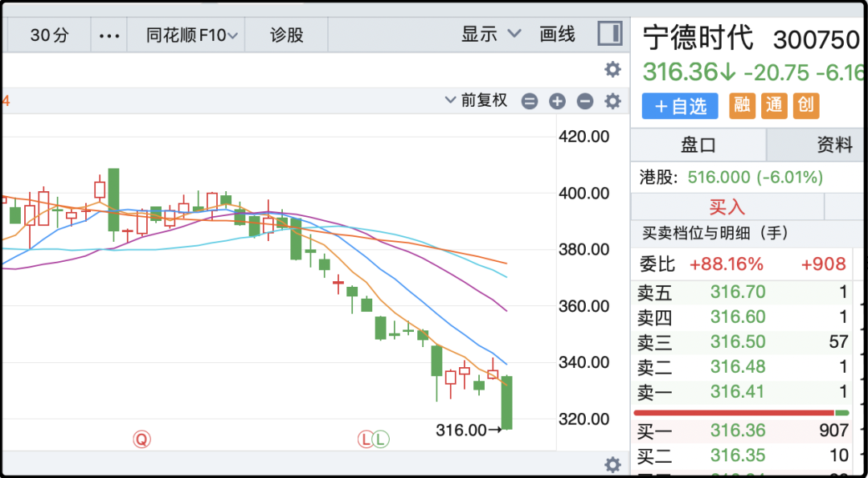
Task: Open chart settings gear beside zoom icons
Action: (612, 101)
